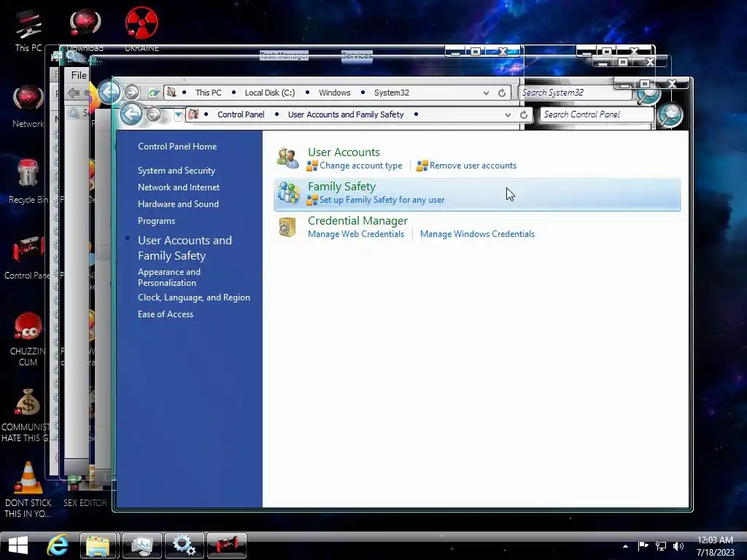747x560 pixels.
Task: Click Back button in Control Panel window
Action: coord(131,114)
